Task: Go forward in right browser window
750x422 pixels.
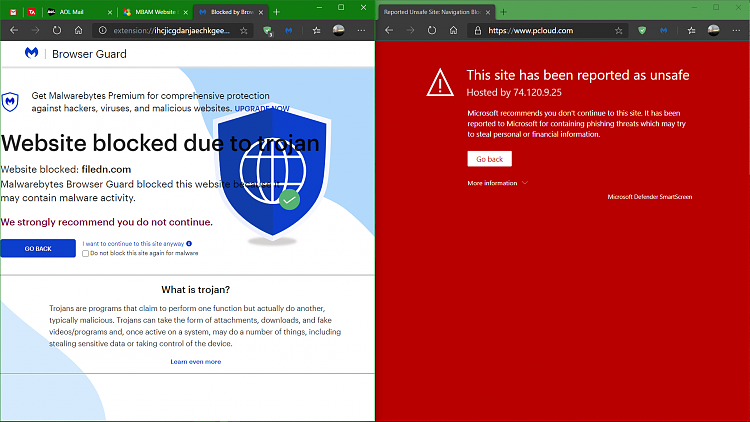Action: tap(410, 31)
